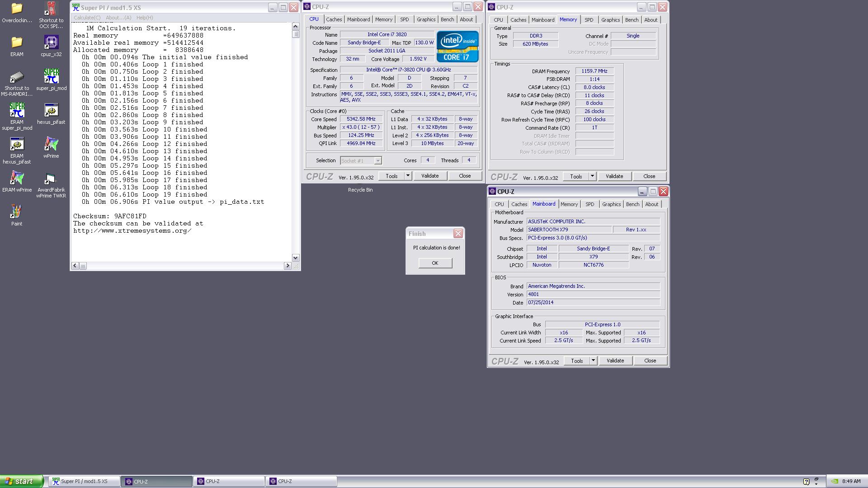Click the Super PI scroll up arrow
Image resolution: width=868 pixels, height=488 pixels.
pos(296,27)
